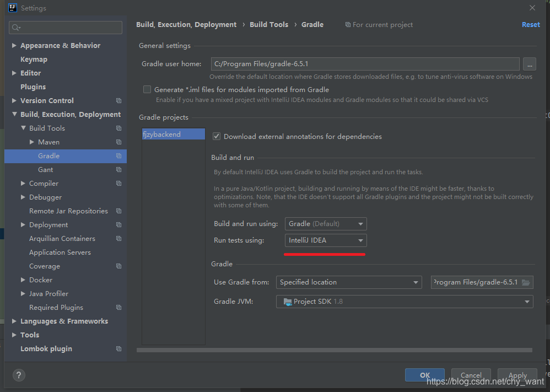Image resolution: width=550 pixels, height=392 pixels.
Task: Uncheck Download external annotations for dependencies
Action: click(x=216, y=136)
